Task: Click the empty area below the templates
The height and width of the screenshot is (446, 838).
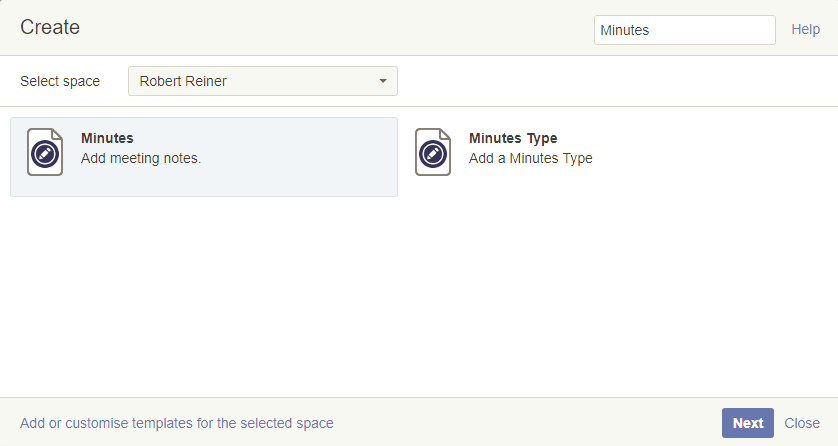Action: pos(418,300)
